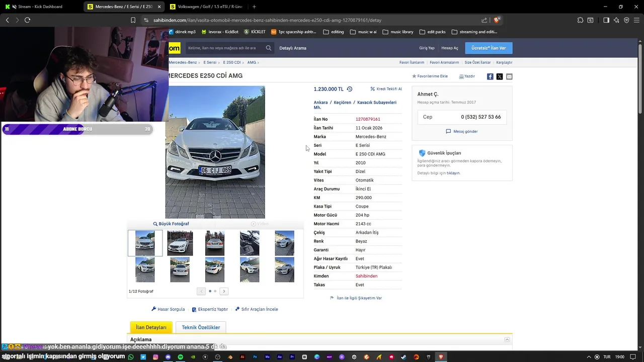Open Discord from the taskbar

[168, 357]
